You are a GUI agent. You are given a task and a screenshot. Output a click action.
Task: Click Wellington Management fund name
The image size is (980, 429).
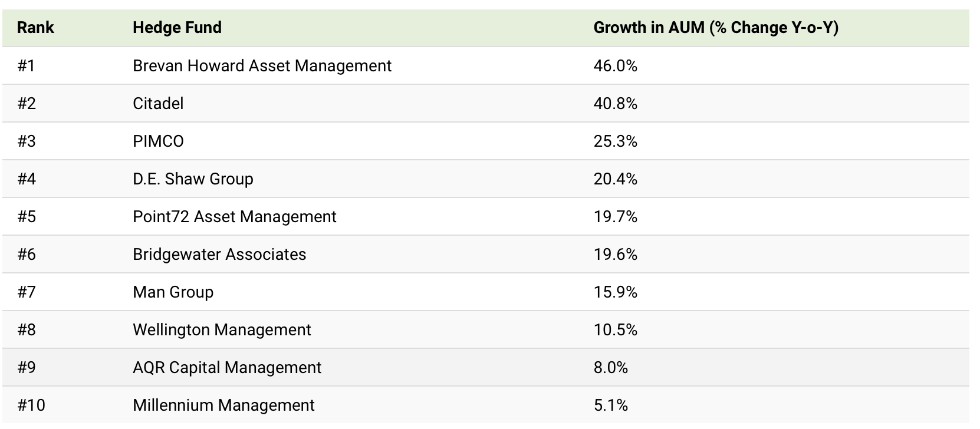(222, 330)
